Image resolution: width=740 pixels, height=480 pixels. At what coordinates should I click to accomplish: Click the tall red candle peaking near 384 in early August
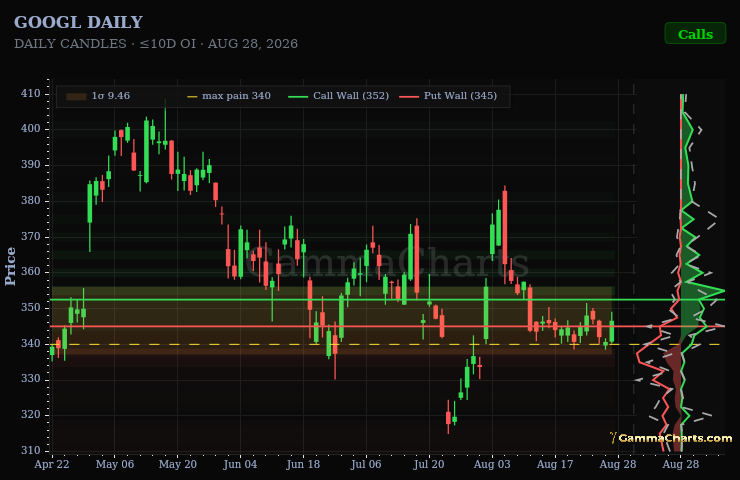(x=505, y=229)
